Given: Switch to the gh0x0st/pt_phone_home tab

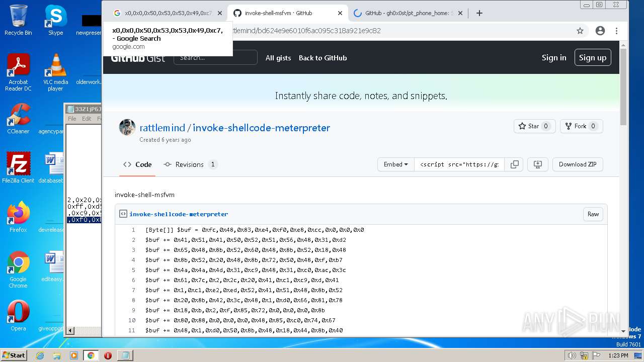Looking at the screenshot, I should 408,13.
